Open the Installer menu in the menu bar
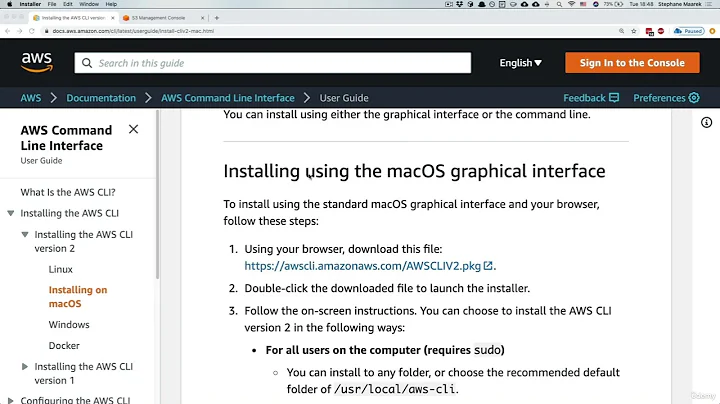 coord(30,4)
